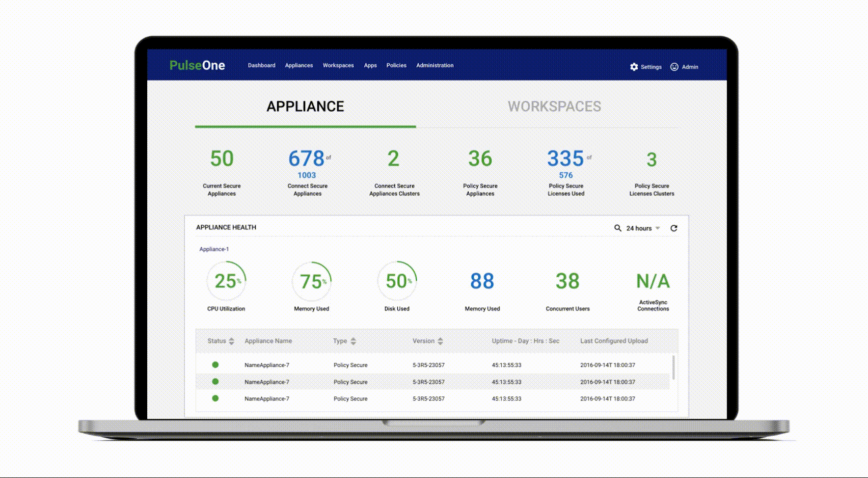This screenshot has width=868, height=478.
Task: Click the ActiveSync Connections caption
Action: (x=653, y=305)
